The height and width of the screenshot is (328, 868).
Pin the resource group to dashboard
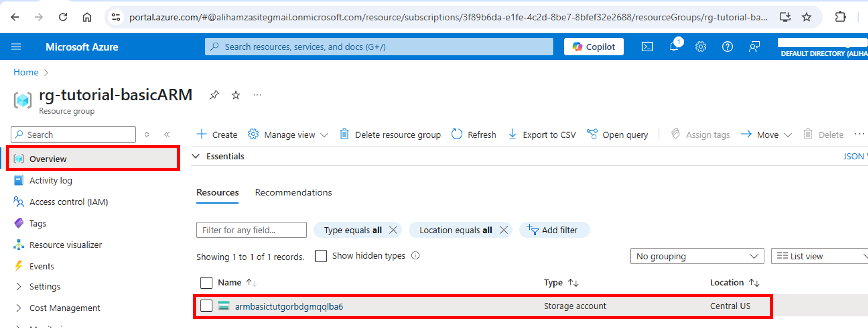click(214, 95)
